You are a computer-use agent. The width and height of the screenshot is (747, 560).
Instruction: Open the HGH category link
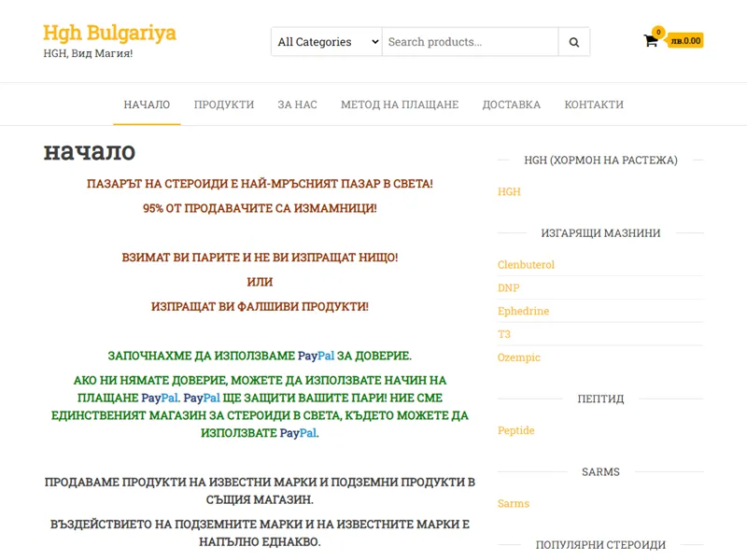click(509, 191)
